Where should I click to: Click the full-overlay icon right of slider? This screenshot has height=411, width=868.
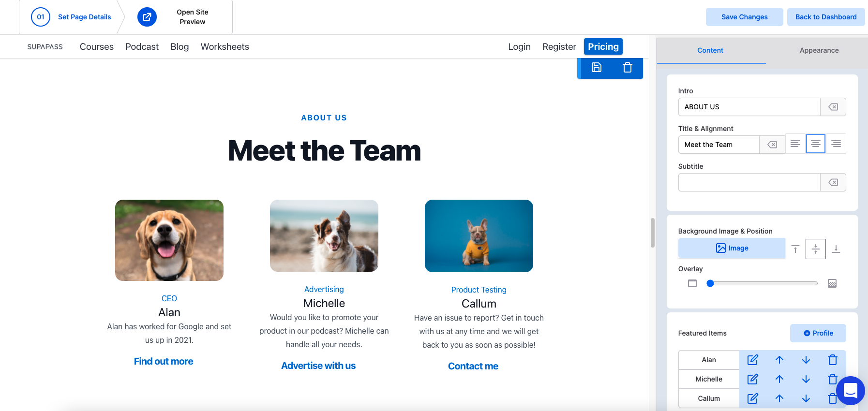832,283
